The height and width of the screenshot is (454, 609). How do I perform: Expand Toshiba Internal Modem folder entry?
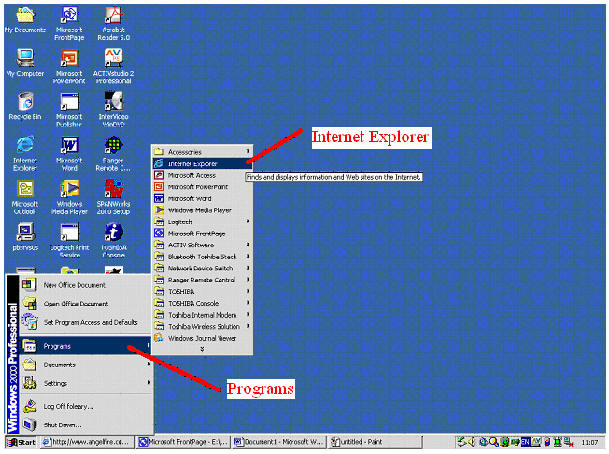pos(202,315)
